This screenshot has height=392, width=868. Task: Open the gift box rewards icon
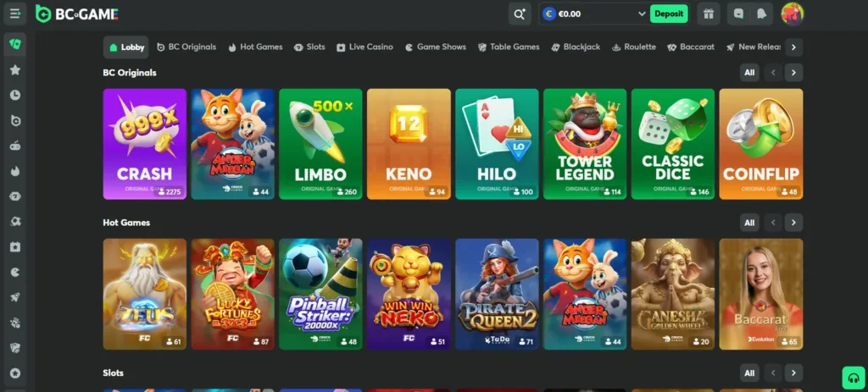tap(709, 14)
